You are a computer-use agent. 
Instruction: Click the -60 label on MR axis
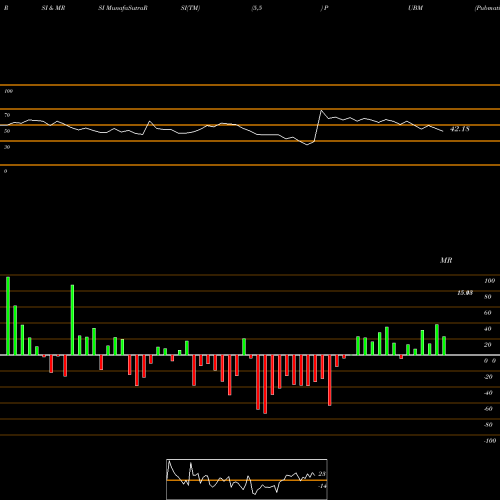click(488, 409)
